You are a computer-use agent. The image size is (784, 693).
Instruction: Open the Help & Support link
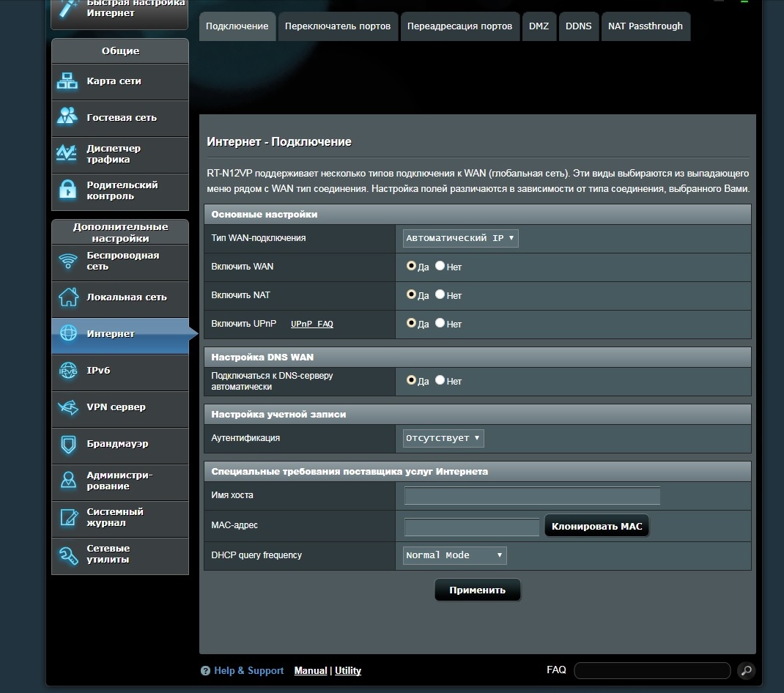(x=248, y=670)
